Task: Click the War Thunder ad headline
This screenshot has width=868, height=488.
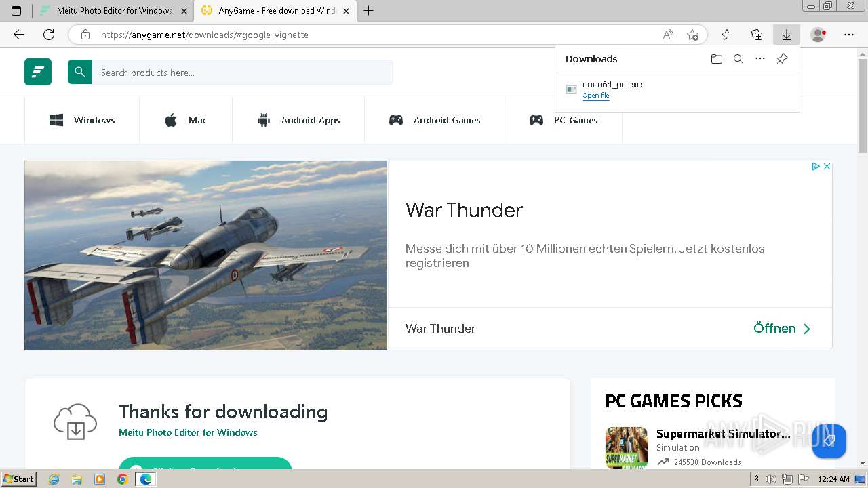Action: pyautogui.click(x=464, y=210)
